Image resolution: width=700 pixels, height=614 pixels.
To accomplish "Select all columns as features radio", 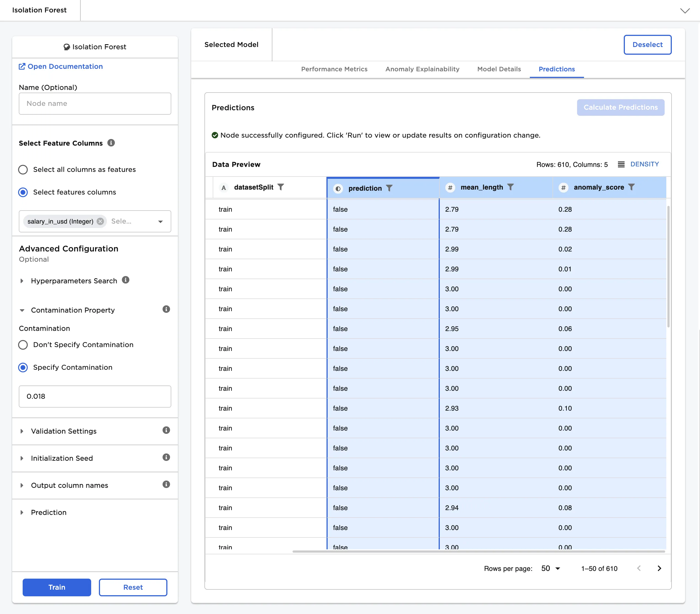I will pyautogui.click(x=23, y=170).
